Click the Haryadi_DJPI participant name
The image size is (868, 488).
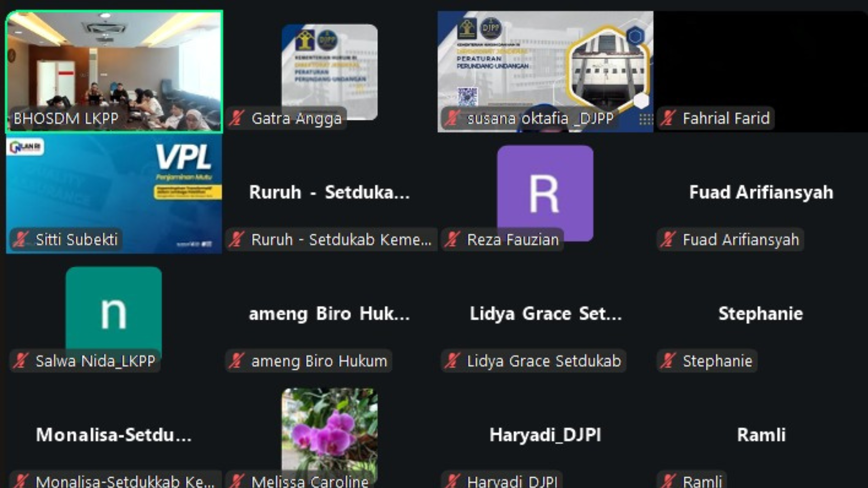click(x=545, y=435)
